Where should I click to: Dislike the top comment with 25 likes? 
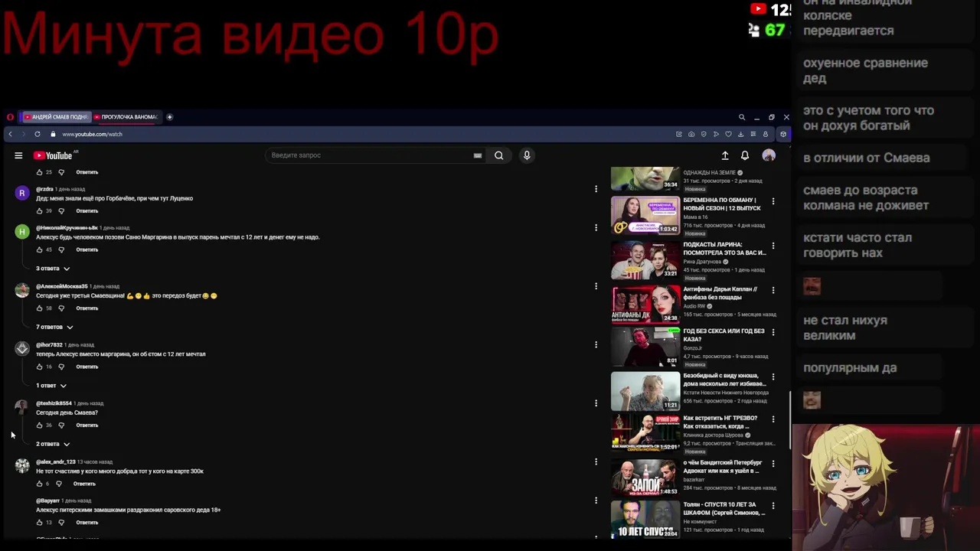61,172
